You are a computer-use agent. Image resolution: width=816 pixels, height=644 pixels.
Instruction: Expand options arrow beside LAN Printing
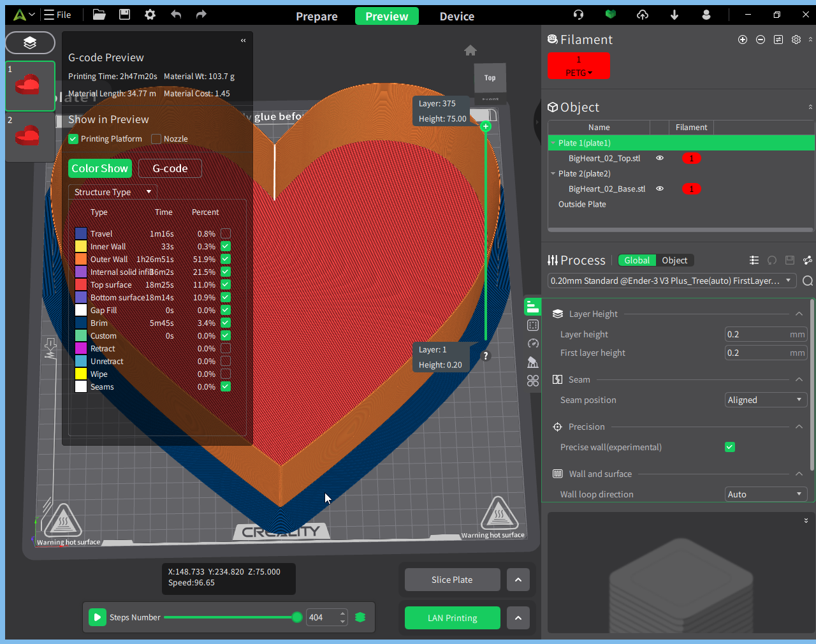pyautogui.click(x=518, y=618)
